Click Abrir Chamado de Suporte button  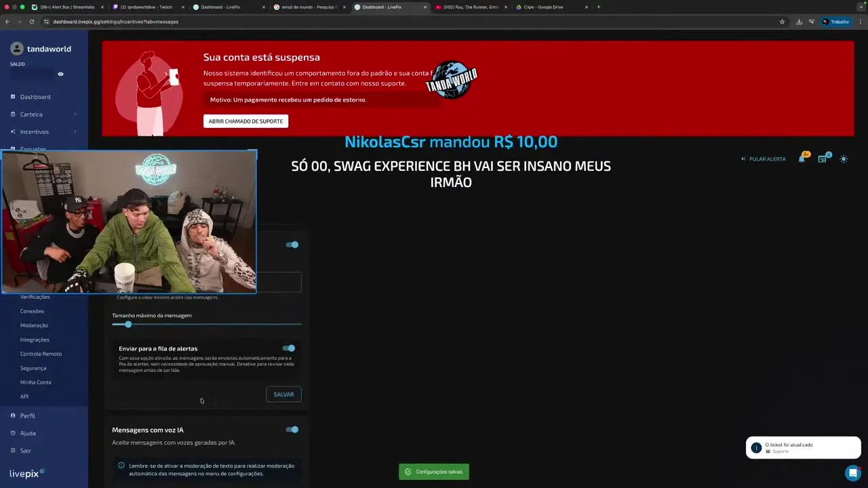click(x=245, y=121)
